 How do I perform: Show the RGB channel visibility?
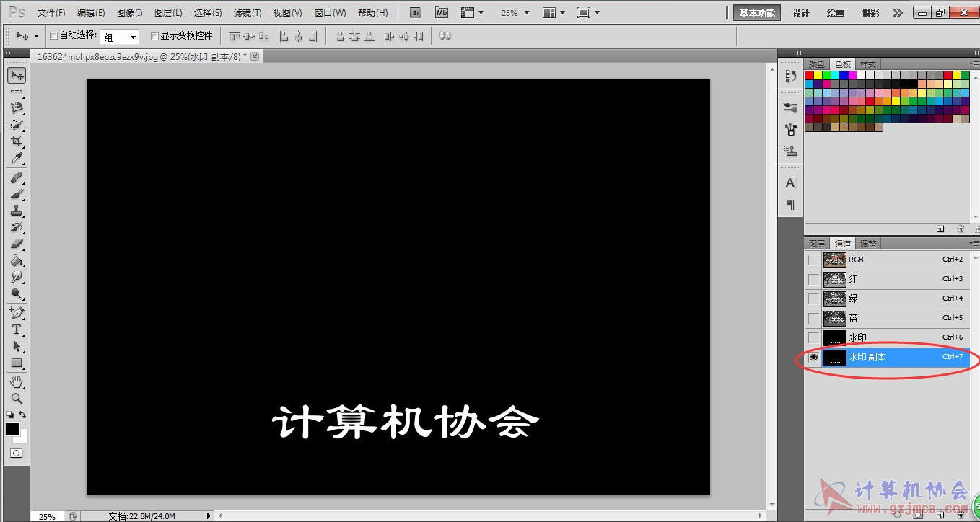(x=813, y=260)
